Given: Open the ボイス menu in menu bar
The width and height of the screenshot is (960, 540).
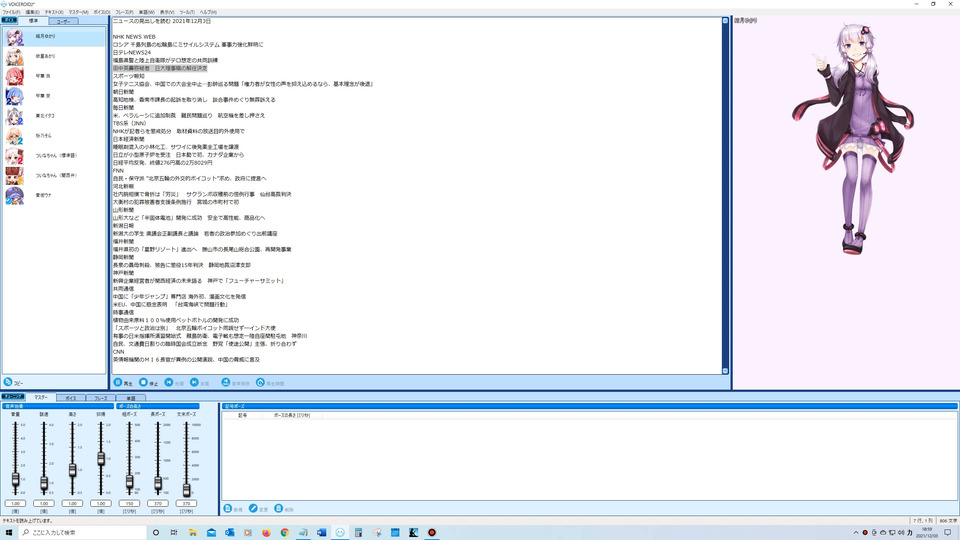Looking at the screenshot, I should coord(102,12).
